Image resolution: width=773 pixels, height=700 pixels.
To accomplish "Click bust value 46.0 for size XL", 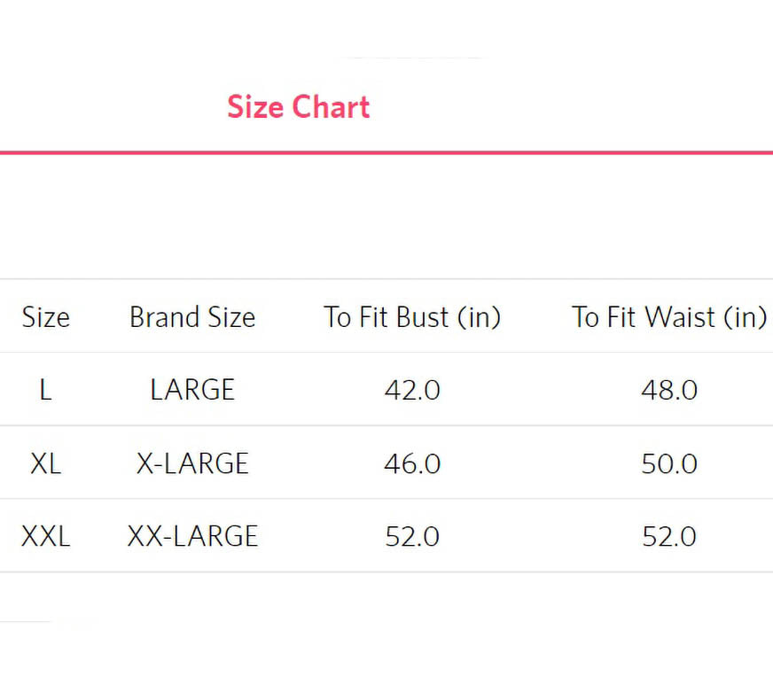I will [x=412, y=463].
